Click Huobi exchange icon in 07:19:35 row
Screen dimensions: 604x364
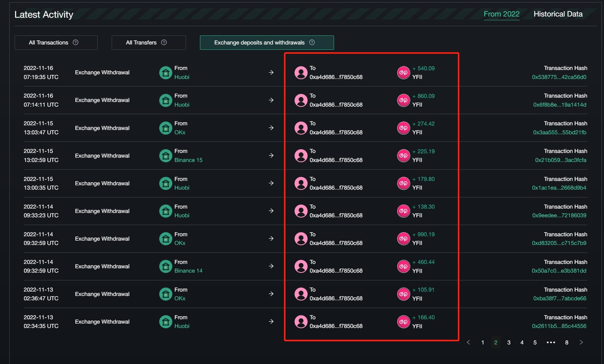pos(166,73)
